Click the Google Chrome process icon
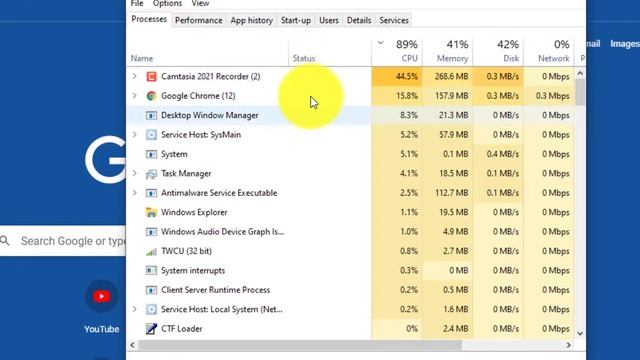This screenshot has width=640, height=360. pos(151,96)
